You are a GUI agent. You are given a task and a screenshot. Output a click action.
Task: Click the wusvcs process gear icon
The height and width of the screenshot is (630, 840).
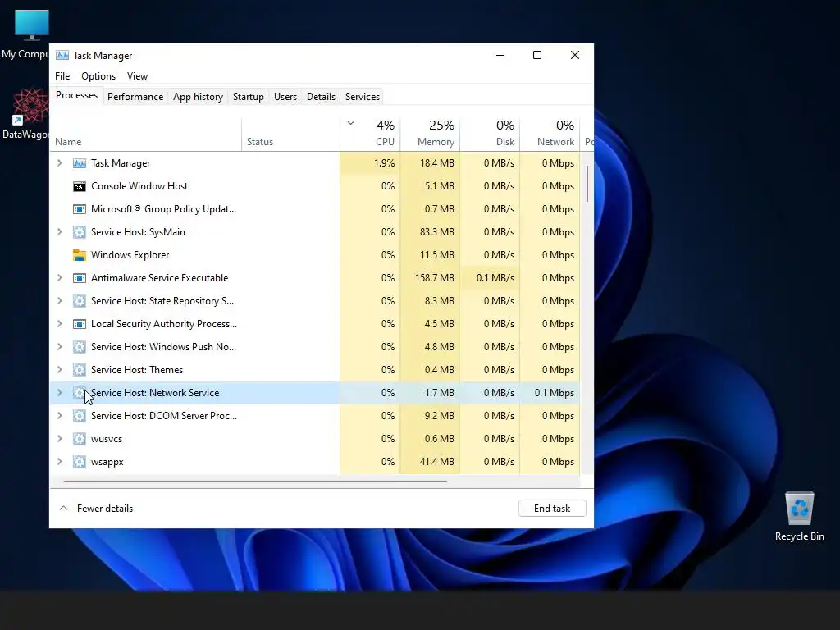[x=80, y=440]
